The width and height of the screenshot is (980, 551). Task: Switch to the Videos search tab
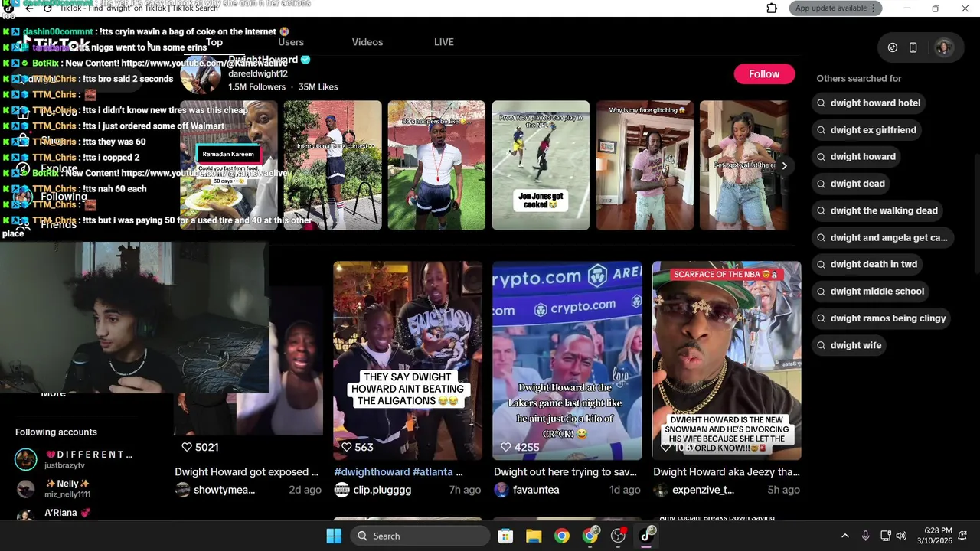pos(367,42)
